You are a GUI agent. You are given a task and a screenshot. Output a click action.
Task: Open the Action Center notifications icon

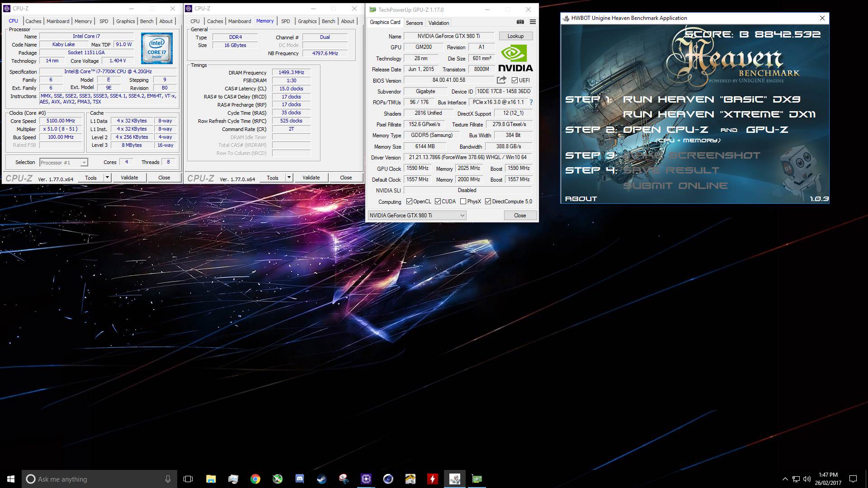pos(853,479)
